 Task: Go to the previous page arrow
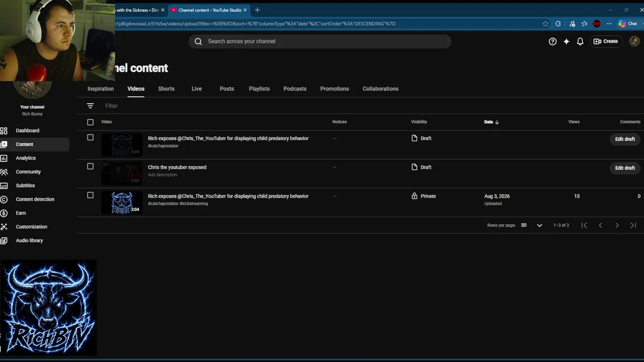point(600,225)
